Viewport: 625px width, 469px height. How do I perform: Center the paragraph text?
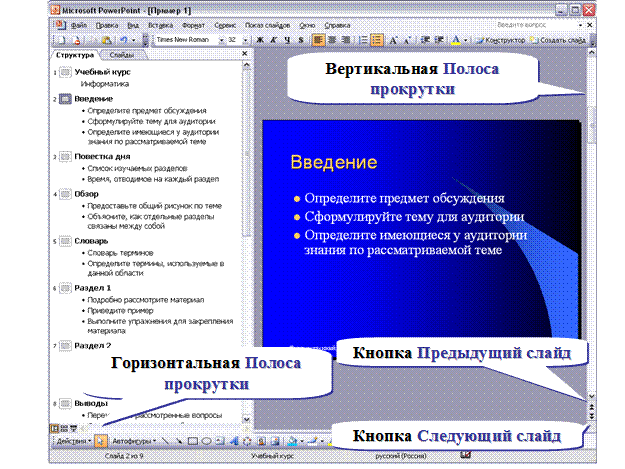(332, 40)
